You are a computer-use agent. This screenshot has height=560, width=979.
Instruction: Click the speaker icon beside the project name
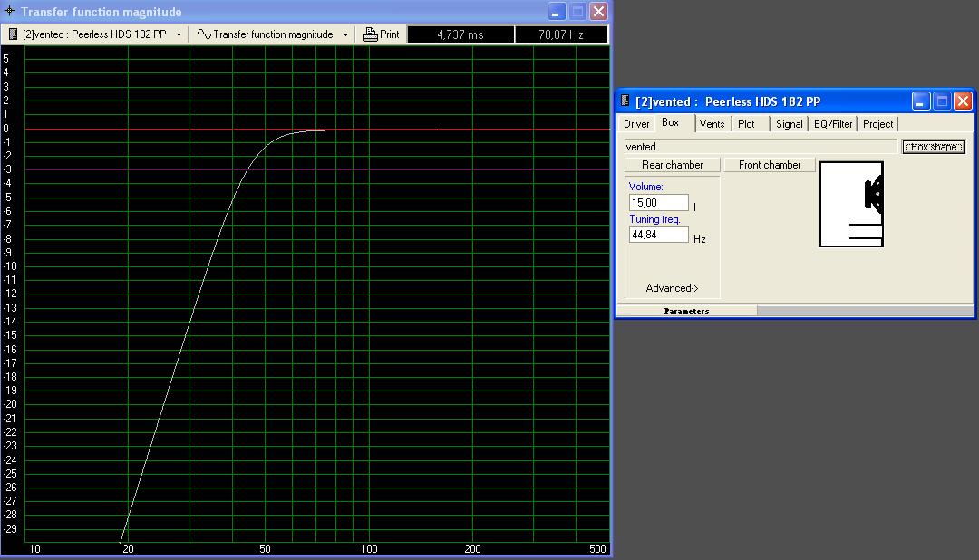pyautogui.click(x=13, y=34)
